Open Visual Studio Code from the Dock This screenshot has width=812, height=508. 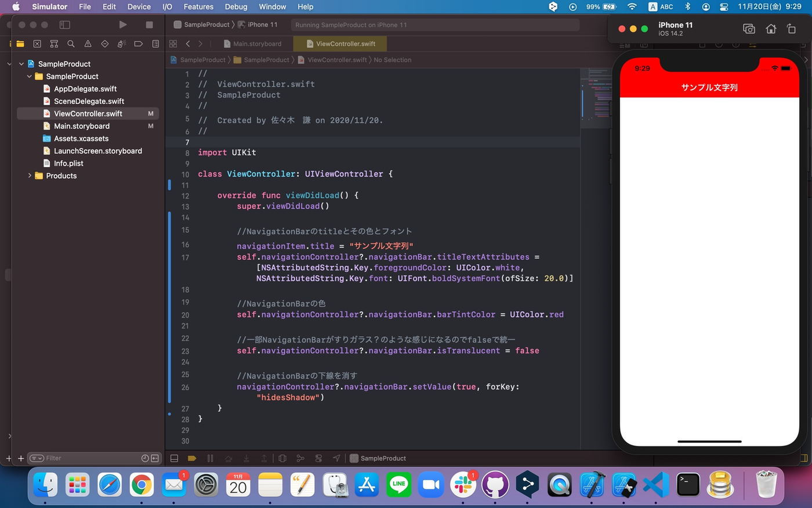point(656,485)
